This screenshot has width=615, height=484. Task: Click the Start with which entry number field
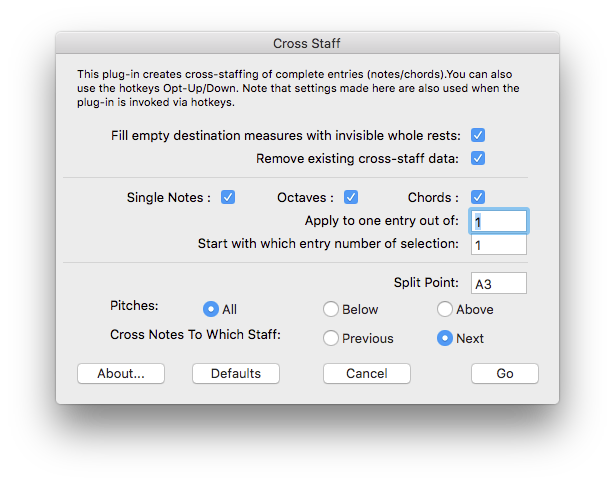(499, 244)
